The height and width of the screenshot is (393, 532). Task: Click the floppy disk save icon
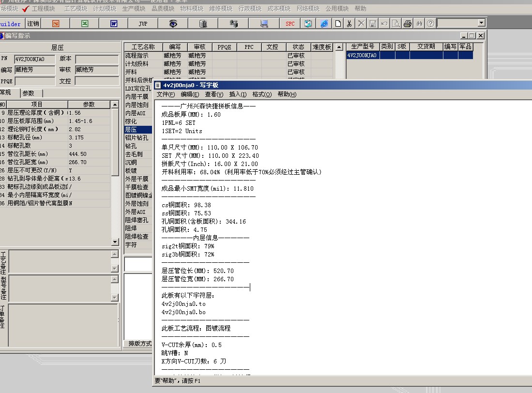[373, 23]
